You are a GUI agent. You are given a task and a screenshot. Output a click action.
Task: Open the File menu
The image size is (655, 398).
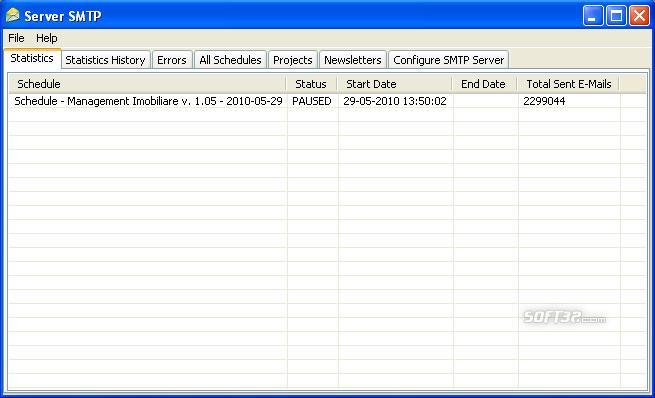[16, 38]
